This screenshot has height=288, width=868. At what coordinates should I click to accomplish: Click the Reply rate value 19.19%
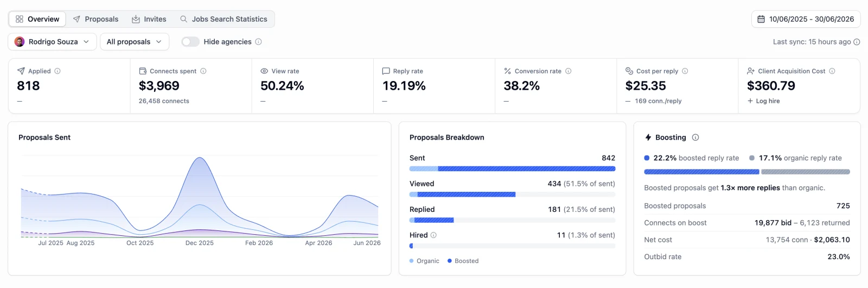pos(404,86)
